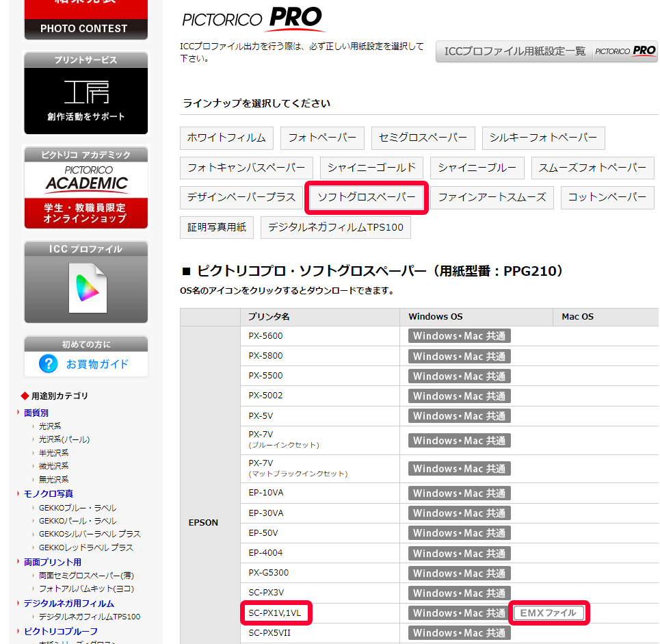Expand the 両面プリント用 category in sidebar

[52, 562]
